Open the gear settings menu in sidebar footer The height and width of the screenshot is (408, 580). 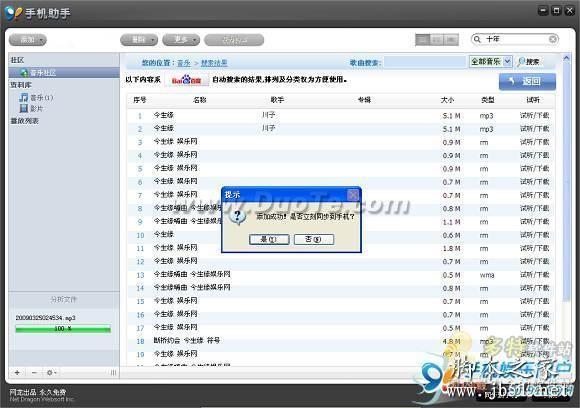tap(51, 372)
